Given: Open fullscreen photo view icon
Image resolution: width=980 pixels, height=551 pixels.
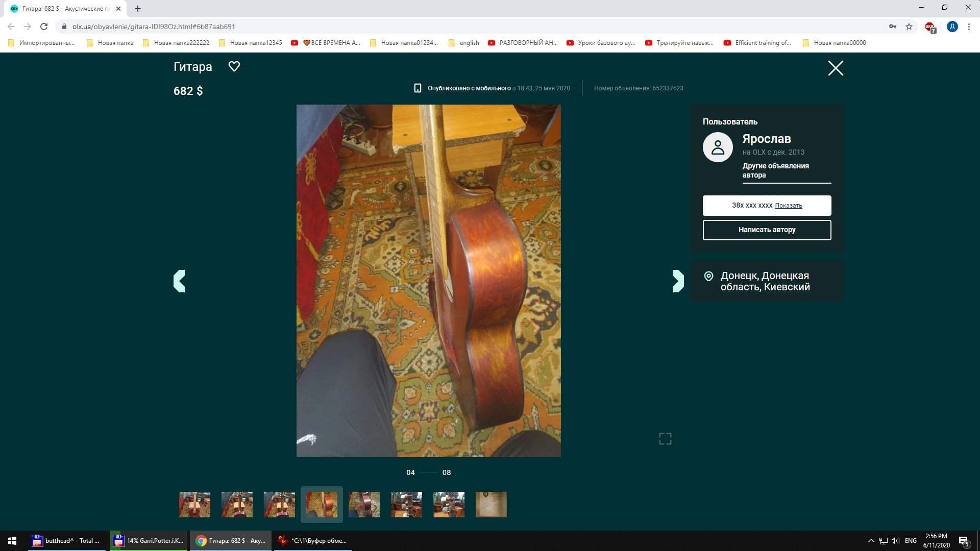Looking at the screenshot, I should pos(665,439).
